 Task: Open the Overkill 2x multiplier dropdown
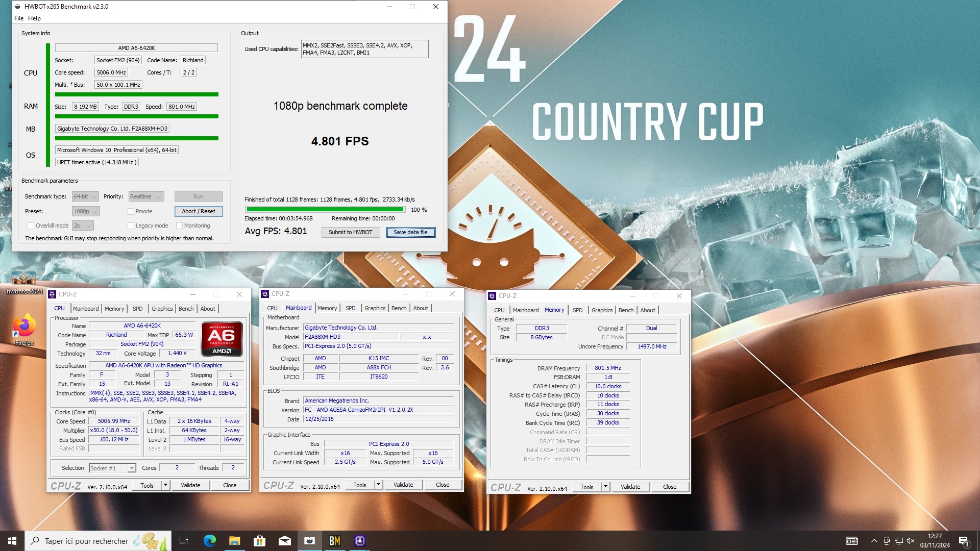click(83, 226)
